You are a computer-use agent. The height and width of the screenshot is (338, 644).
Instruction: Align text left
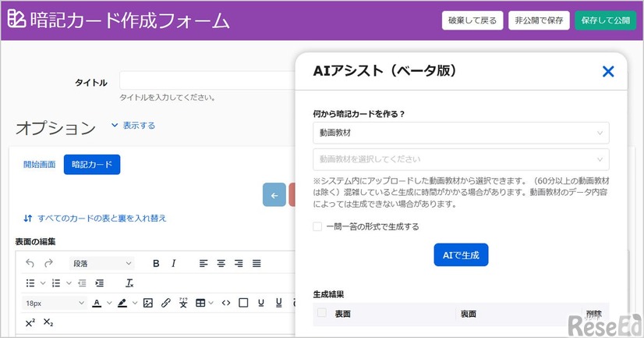(x=203, y=264)
